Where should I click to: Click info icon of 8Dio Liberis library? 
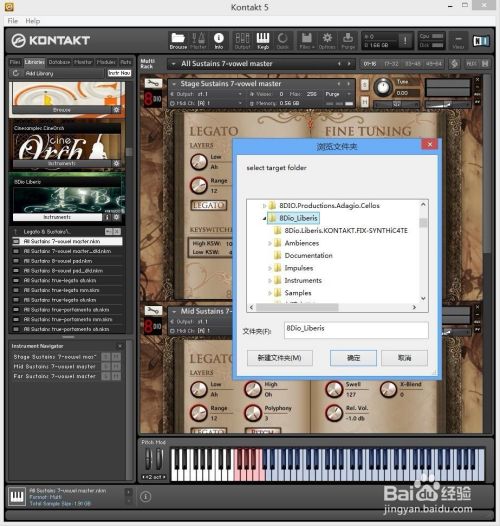pyautogui.click(x=107, y=217)
